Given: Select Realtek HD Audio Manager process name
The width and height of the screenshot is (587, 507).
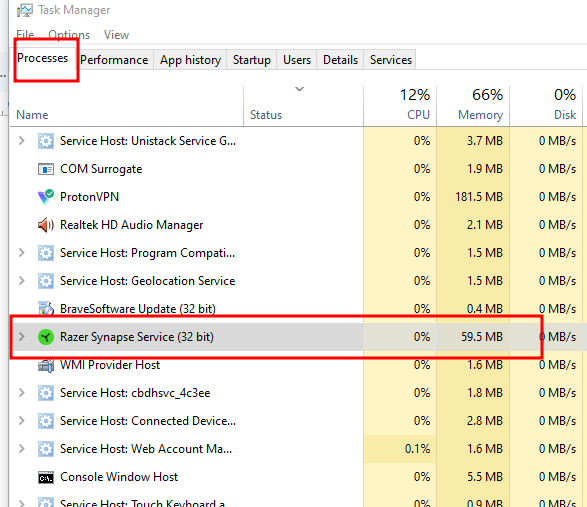Looking at the screenshot, I should 131,225.
